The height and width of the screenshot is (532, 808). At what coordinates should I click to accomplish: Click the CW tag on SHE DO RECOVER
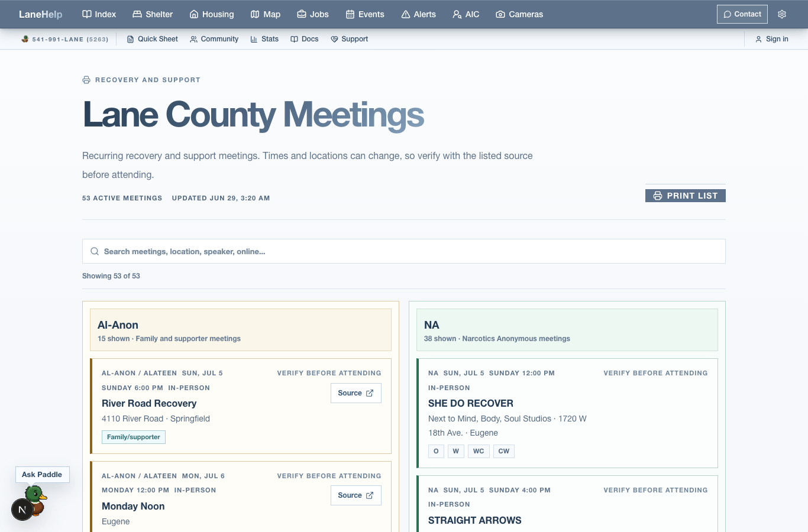coord(504,451)
